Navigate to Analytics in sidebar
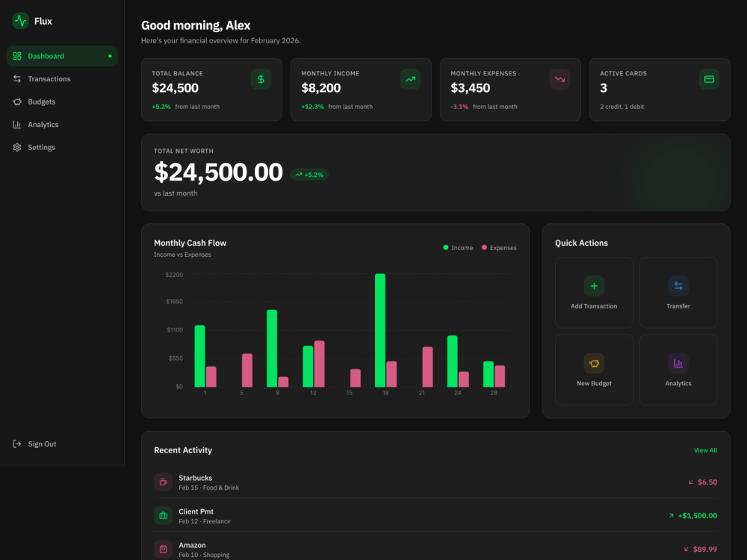The height and width of the screenshot is (560, 747). [x=62, y=125]
